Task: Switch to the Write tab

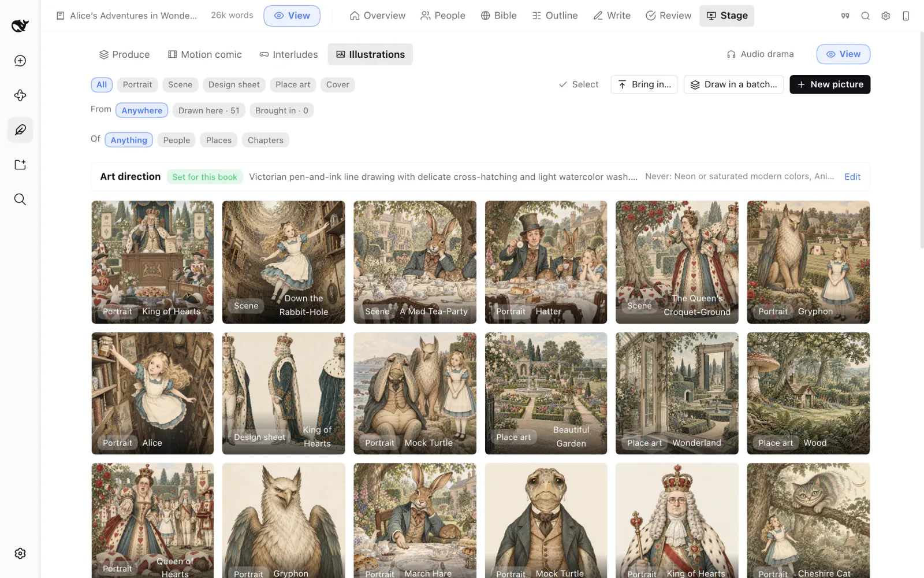Action: pos(612,16)
